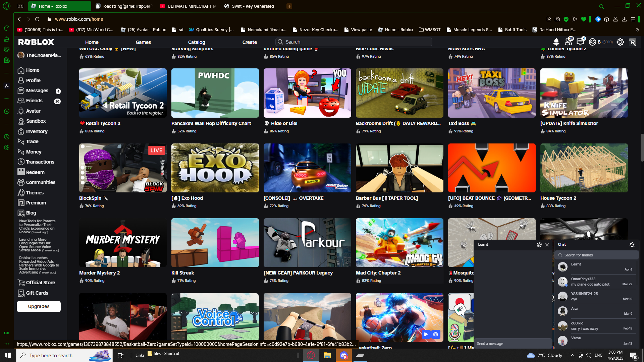This screenshot has height=362, width=644.
Task: Open the House Tycoon 2 game thumbnail
Action: coord(584,168)
